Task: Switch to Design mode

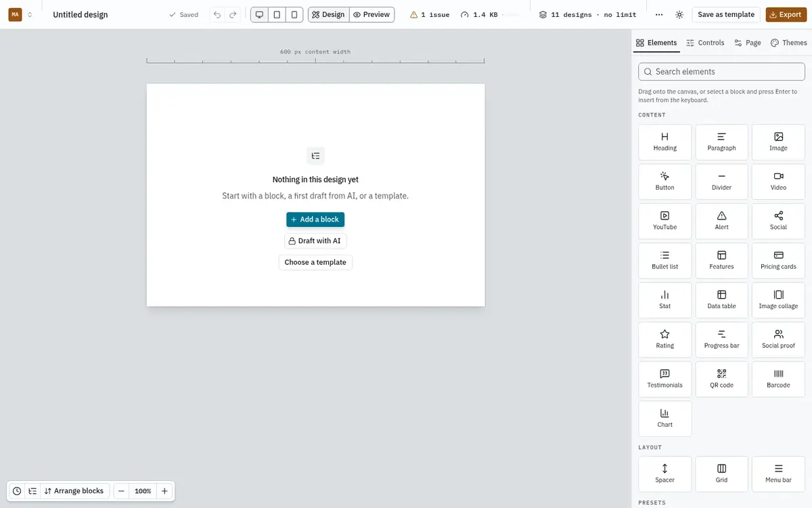Action: (x=328, y=14)
